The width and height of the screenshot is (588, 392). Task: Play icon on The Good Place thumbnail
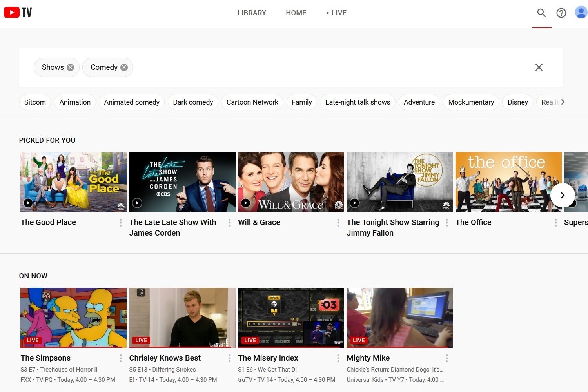[28, 203]
